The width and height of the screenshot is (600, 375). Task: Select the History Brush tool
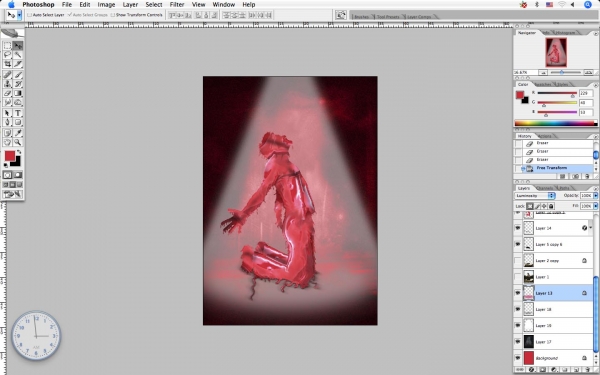click(x=18, y=84)
